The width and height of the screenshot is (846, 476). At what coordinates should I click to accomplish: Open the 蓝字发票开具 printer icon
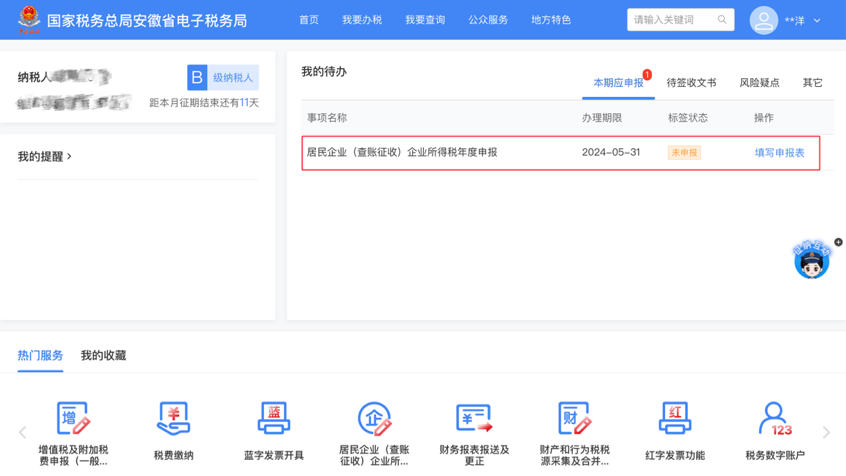pyautogui.click(x=274, y=419)
